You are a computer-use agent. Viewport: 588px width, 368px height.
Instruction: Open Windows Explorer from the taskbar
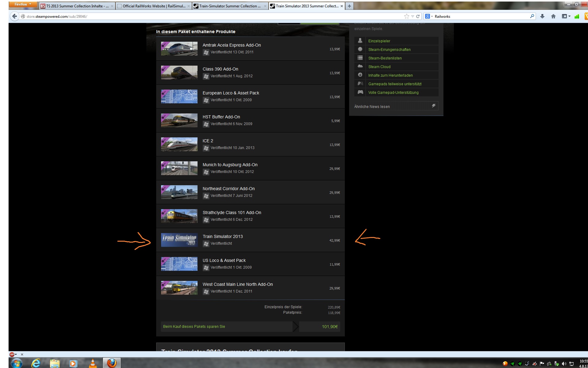tap(55, 363)
